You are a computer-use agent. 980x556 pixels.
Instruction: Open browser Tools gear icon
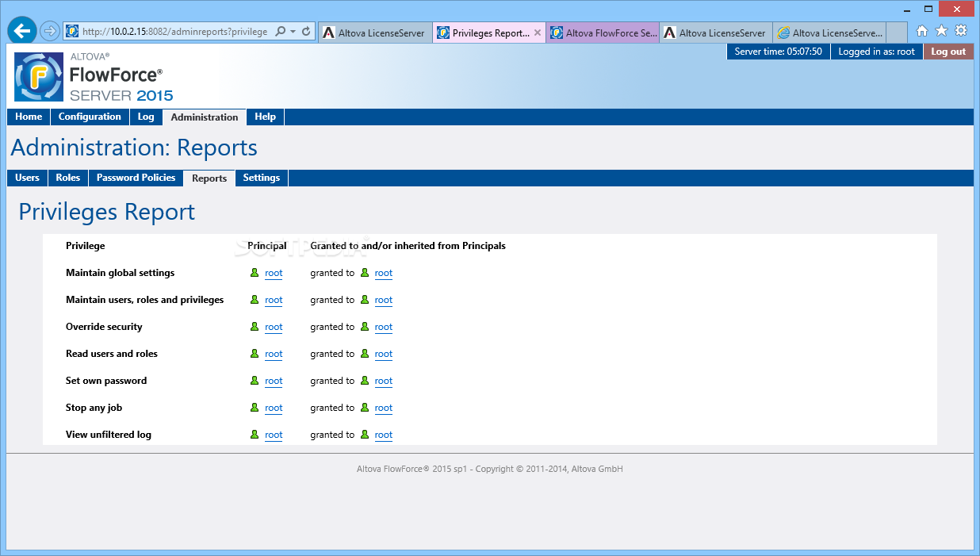coord(961,31)
